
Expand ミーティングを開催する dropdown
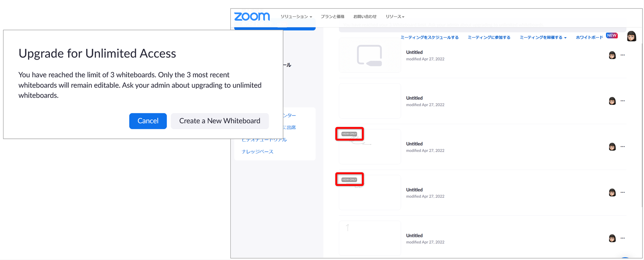click(543, 38)
